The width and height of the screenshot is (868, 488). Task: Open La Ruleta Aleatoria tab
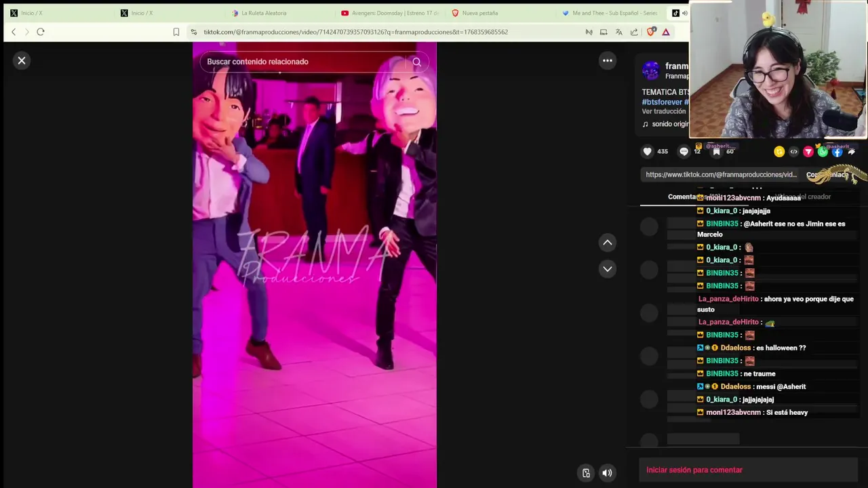279,13
